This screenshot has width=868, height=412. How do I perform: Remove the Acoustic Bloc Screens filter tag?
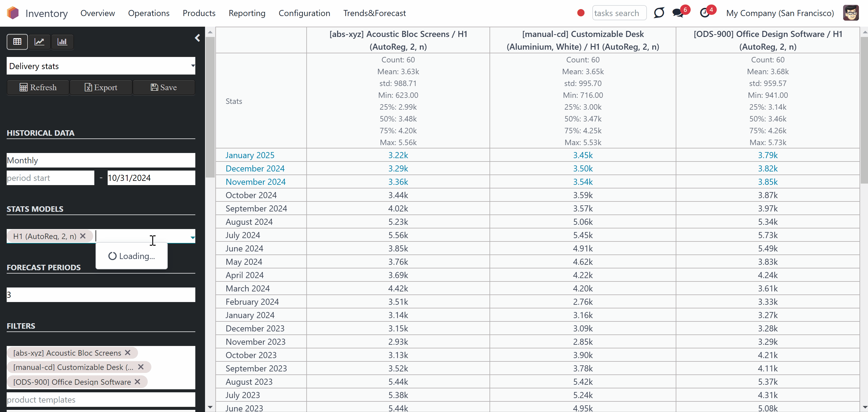pyautogui.click(x=128, y=352)
